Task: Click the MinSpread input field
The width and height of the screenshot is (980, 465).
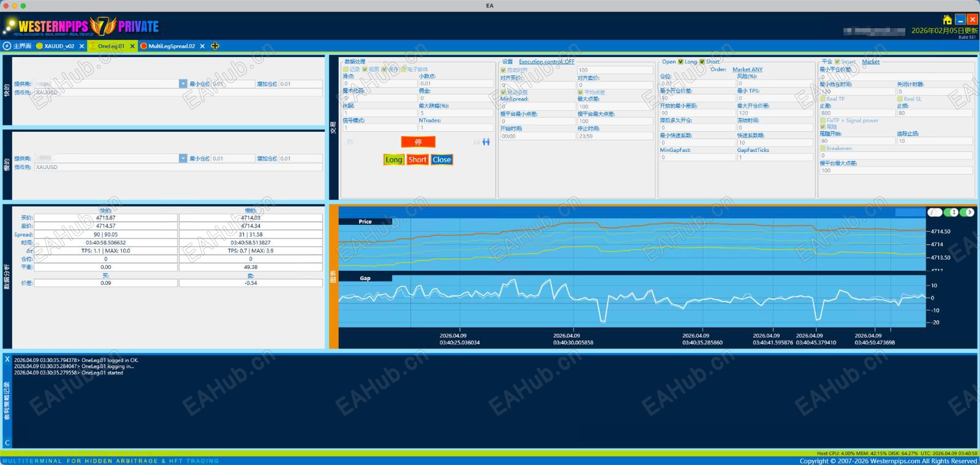Action: click(538, 107)
